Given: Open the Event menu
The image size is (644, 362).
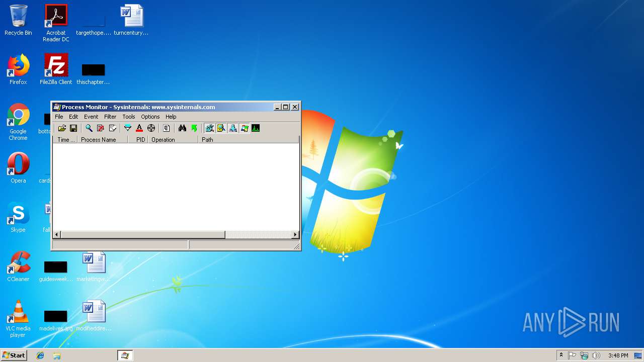Looking at the screenshot, I should [91, 117].
